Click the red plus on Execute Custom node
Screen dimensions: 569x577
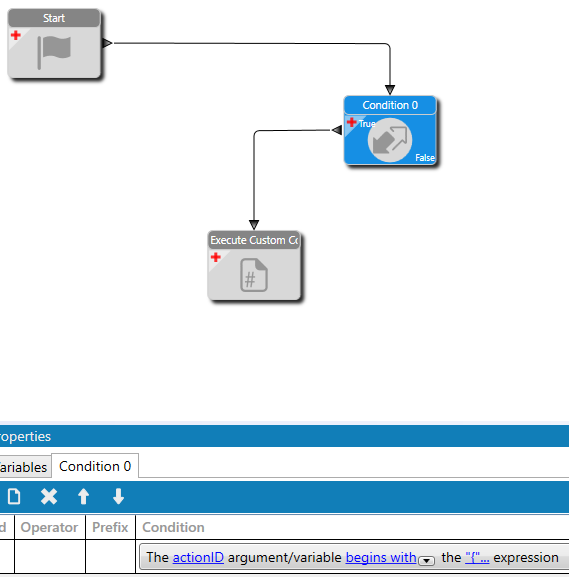click(x=216, y=257)
